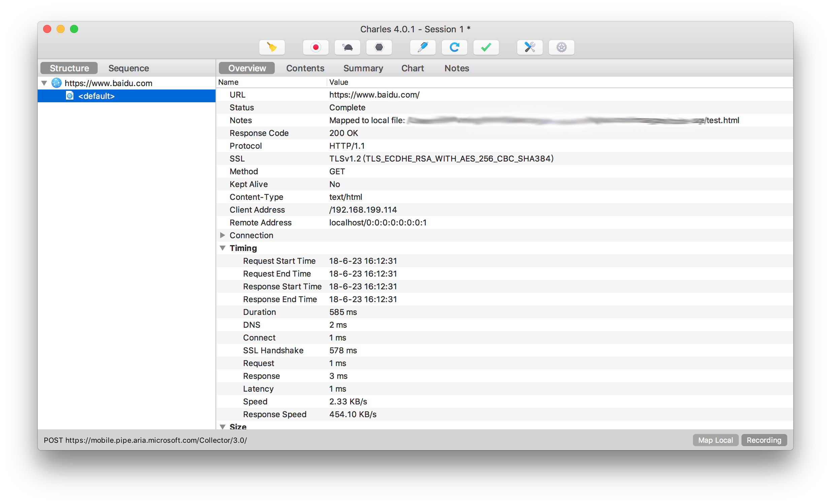The width and height of the screenshot is (831, 504).
Task: Select the Response End Time row
Action: tap(504, 299)
